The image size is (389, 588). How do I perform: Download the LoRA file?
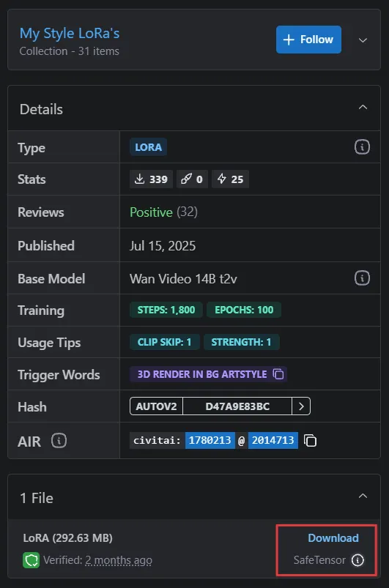pyautogui.click(x=333, y=537)
